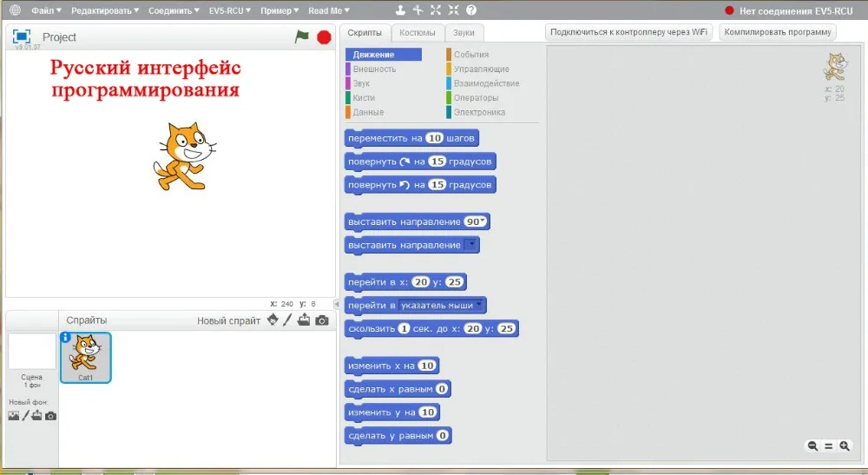
Task: Open the Пример menu
Action: point(279,10)
